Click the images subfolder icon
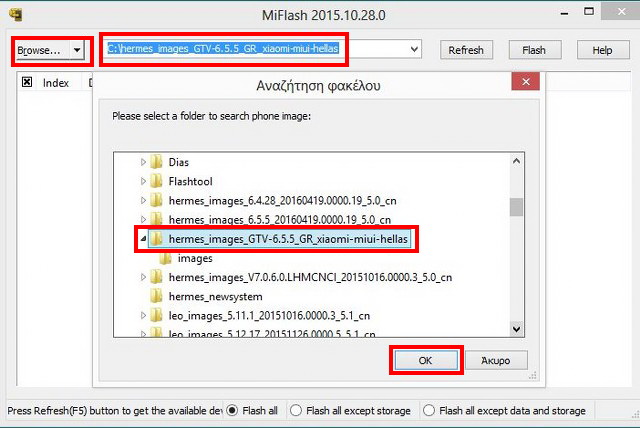This screenshot has width=640, height=428. click(165, 258)
